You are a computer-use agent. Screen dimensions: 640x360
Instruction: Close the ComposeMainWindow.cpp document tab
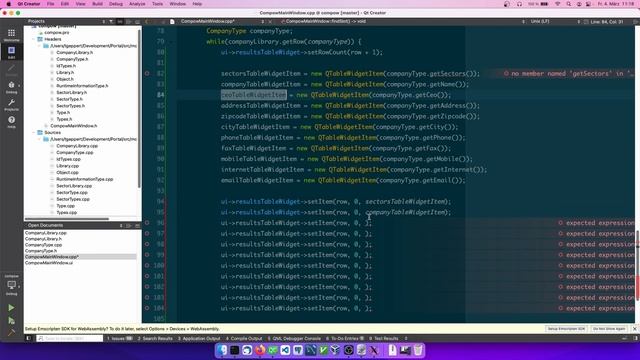(270, 21)
